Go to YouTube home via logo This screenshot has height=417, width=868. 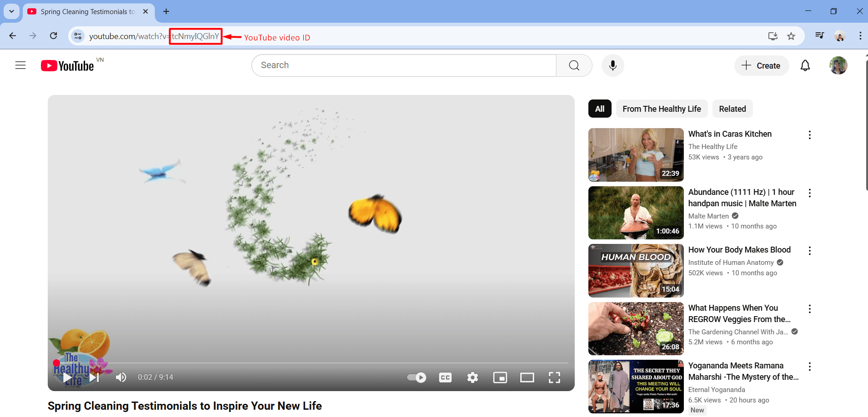67,66
